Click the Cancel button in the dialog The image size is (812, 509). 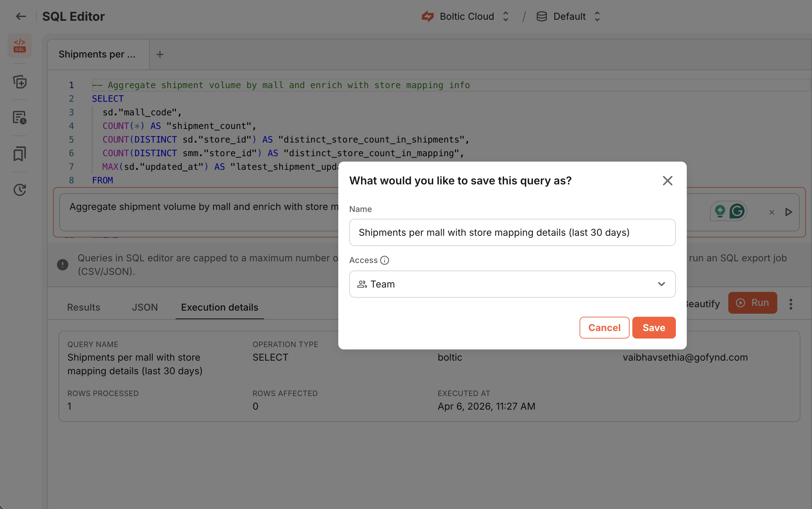604,328
